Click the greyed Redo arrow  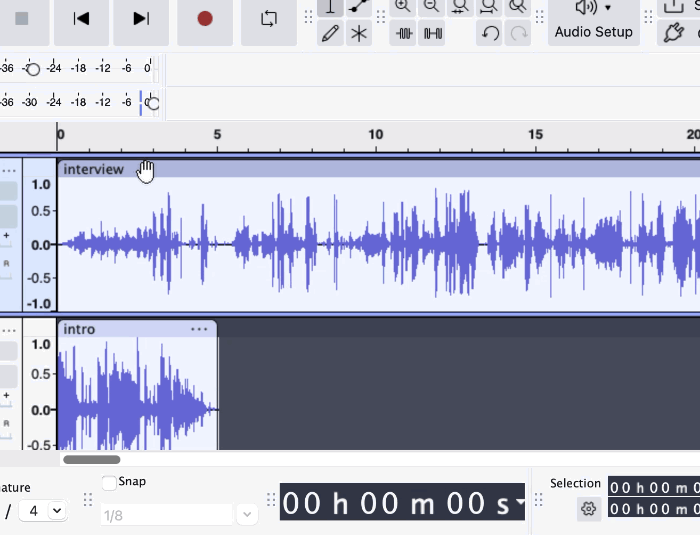pos(518,33)
